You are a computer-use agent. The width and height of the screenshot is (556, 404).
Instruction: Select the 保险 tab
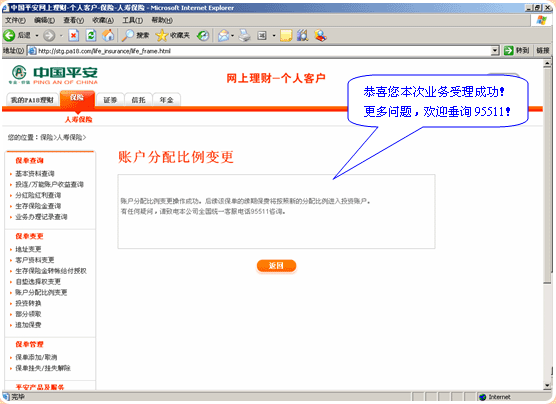[x=77, y=98]
